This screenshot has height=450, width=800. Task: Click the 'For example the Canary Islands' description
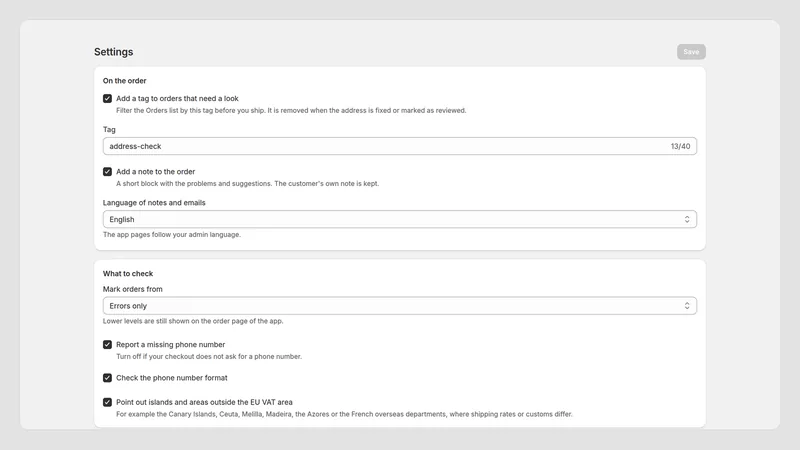tap(344, 414)
